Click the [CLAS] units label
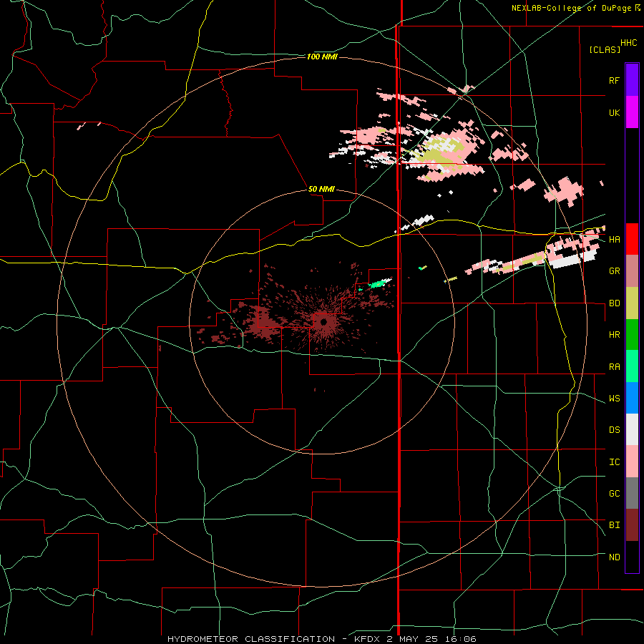The image size is (644, 644). coord(605,50)
